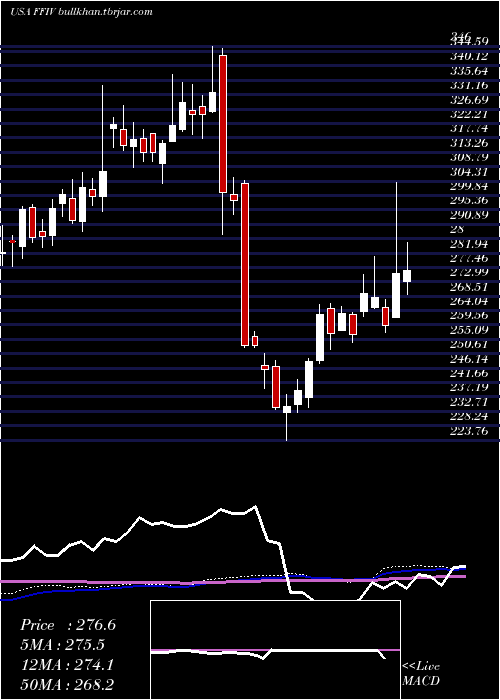Click inside the MACD inset chart box
500x700 pixels.
pos(275,650)
